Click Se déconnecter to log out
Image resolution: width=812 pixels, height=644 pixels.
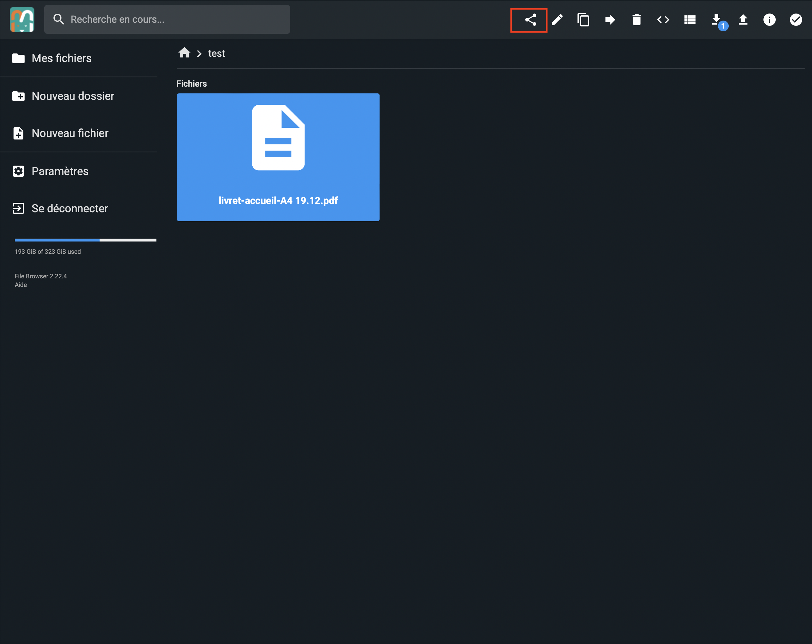(x=70, y=209)
